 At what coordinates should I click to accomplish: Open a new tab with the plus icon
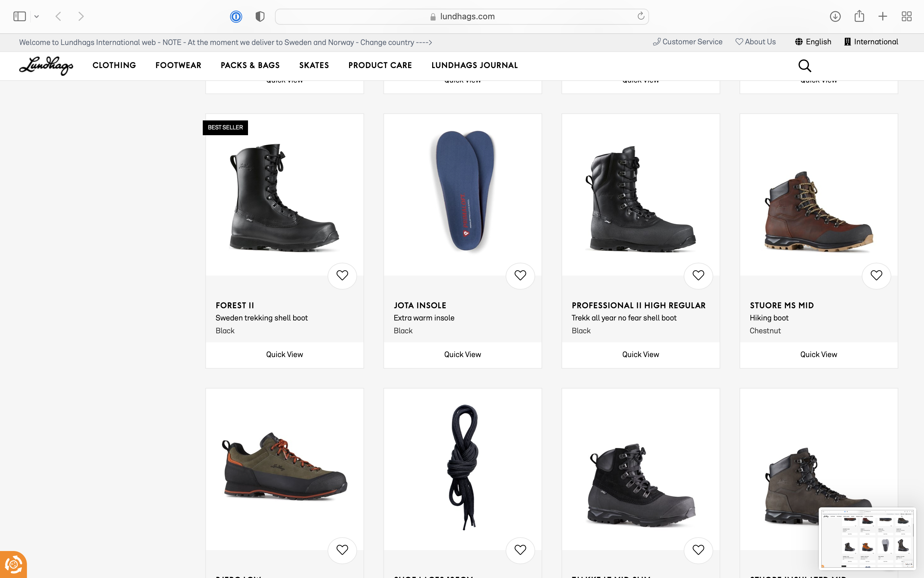point(883,16)
